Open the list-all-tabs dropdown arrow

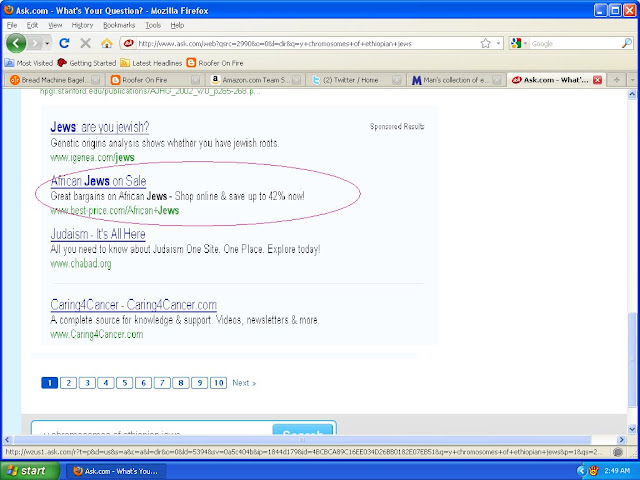pos(633,80)
